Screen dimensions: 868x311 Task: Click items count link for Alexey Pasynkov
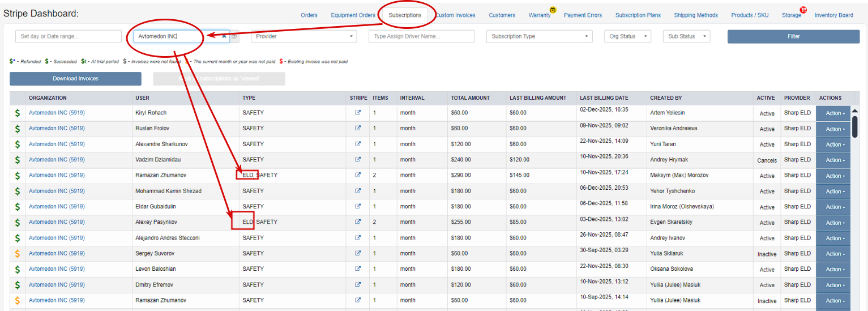pos(374,222)
